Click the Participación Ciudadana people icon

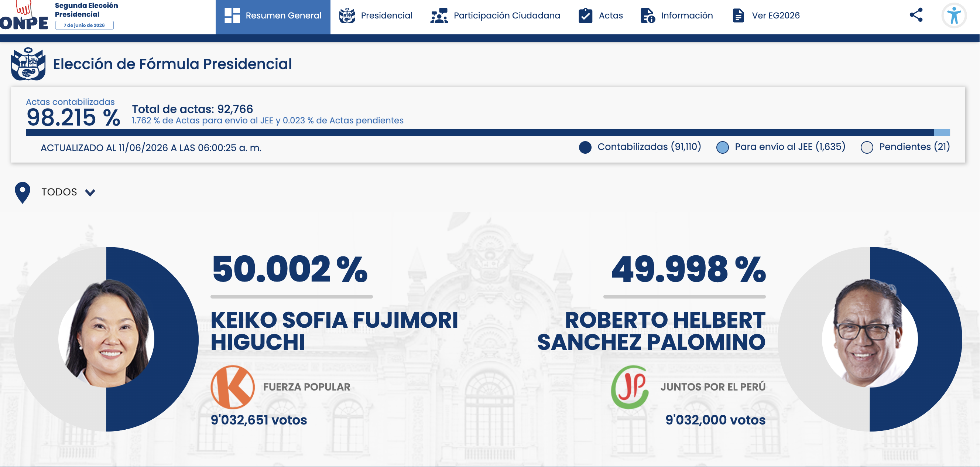tap(439, 16)
